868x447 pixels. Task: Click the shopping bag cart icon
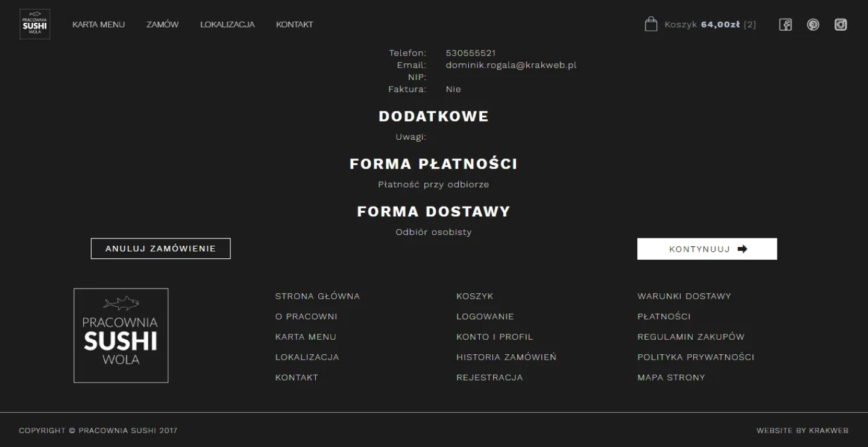[651, 24]
